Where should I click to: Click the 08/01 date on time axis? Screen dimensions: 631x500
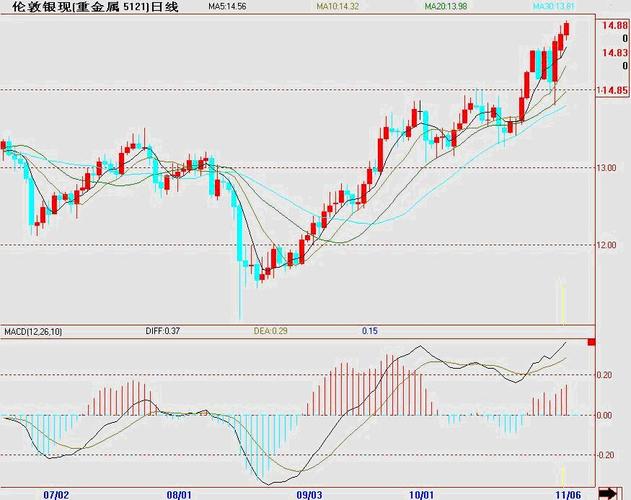coord(179,494)
